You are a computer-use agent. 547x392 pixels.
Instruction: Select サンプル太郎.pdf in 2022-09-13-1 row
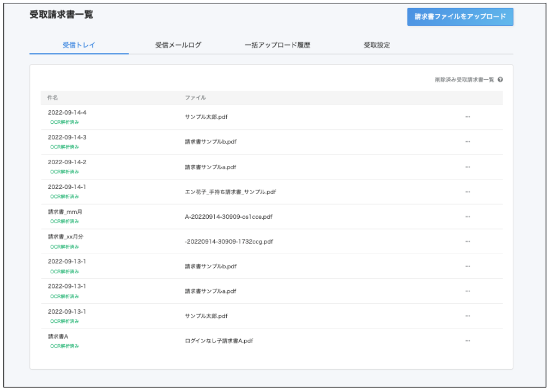tap(206, 316)
